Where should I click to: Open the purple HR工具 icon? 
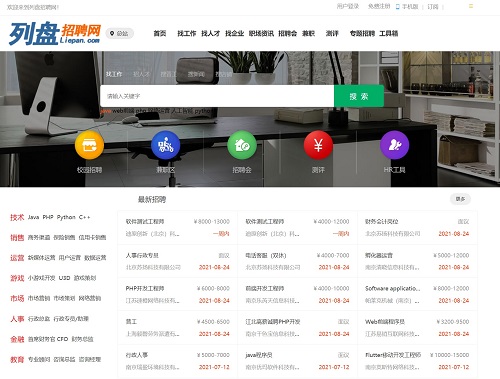394,145
